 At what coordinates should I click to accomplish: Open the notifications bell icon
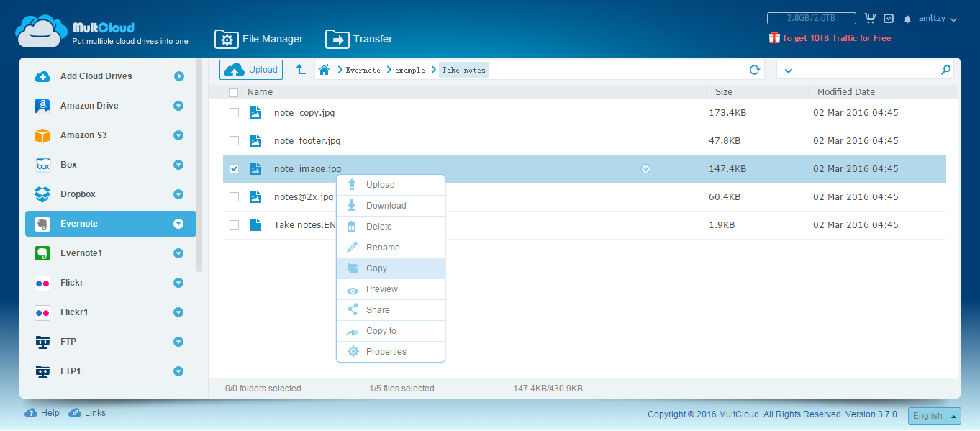point(908,19)
